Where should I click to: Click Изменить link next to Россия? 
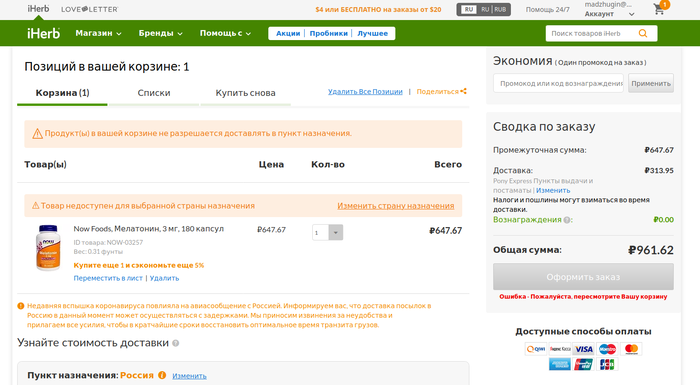189,376
